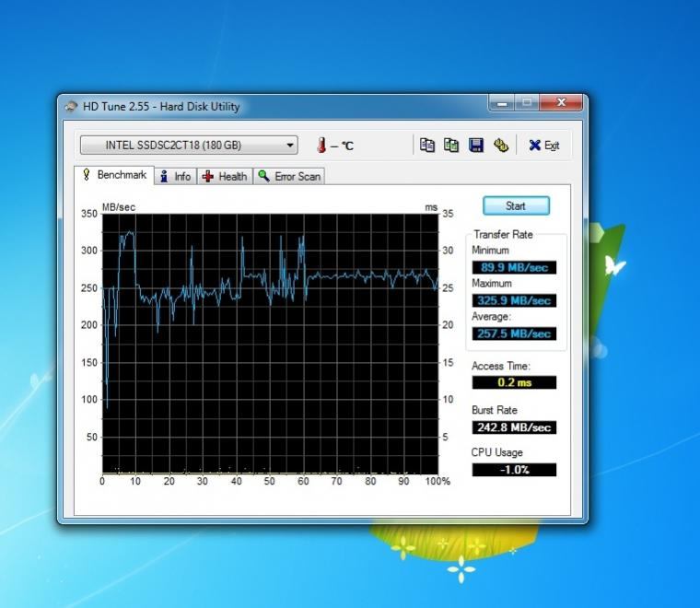Start the benchmark with the Start button
The width and height of the screenshot is (700, 608).
516,205
